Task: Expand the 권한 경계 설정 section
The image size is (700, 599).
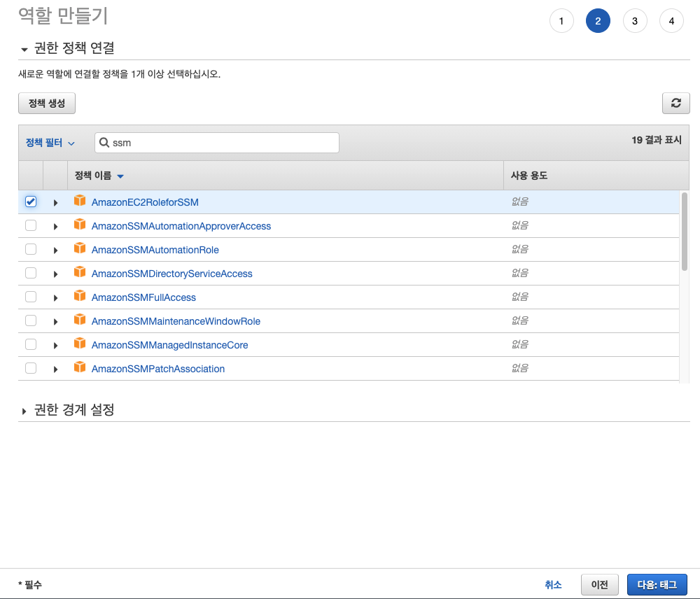Action: coord(24,411)
